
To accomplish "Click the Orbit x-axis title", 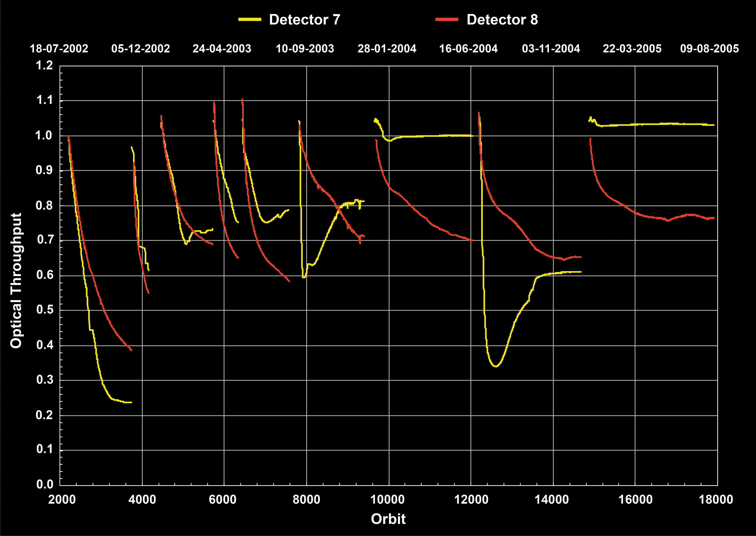I will click(388, 519).
